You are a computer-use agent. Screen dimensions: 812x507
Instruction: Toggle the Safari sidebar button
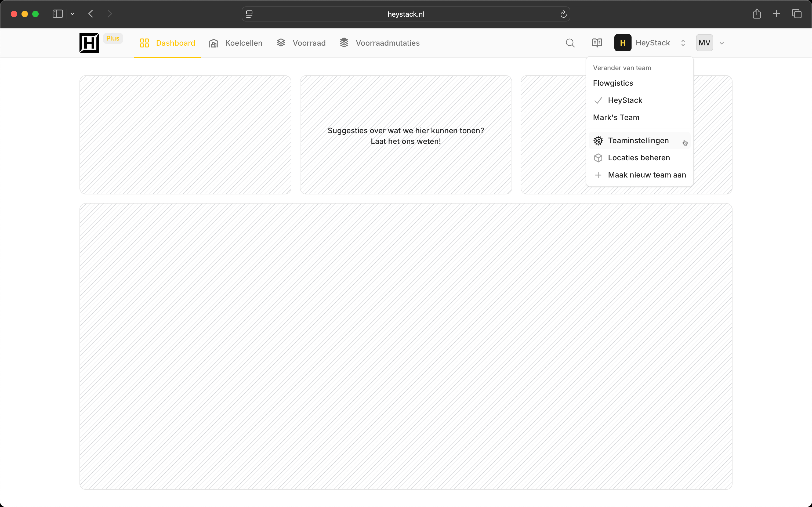point(58,14)
